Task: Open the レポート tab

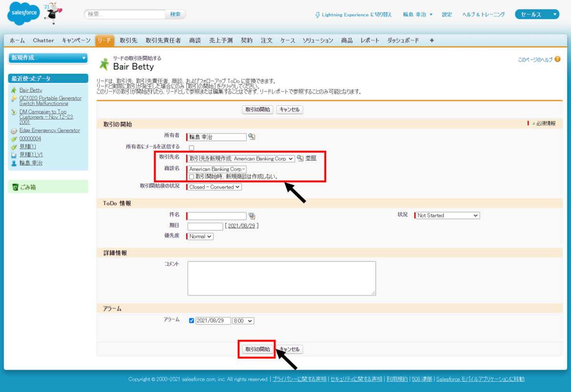Action: tap(370, 40)
